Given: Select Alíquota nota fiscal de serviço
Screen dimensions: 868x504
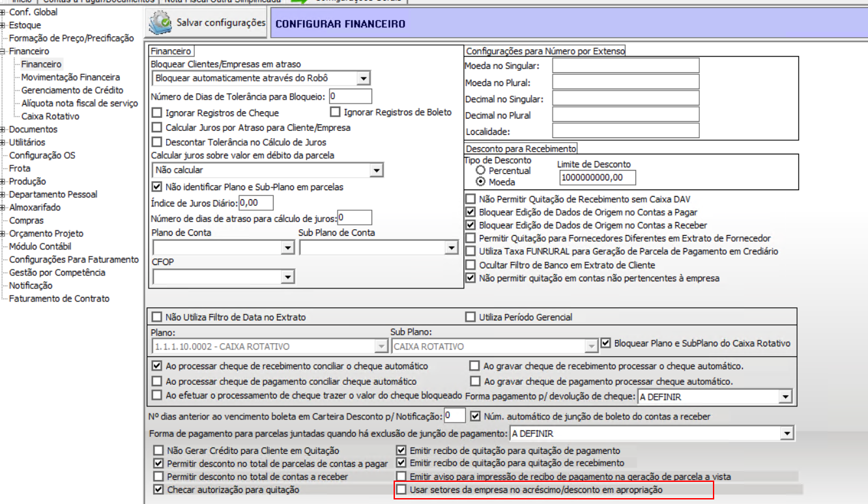Looking at the screenshot, I should pyautogui.click(x=80, y=104).
